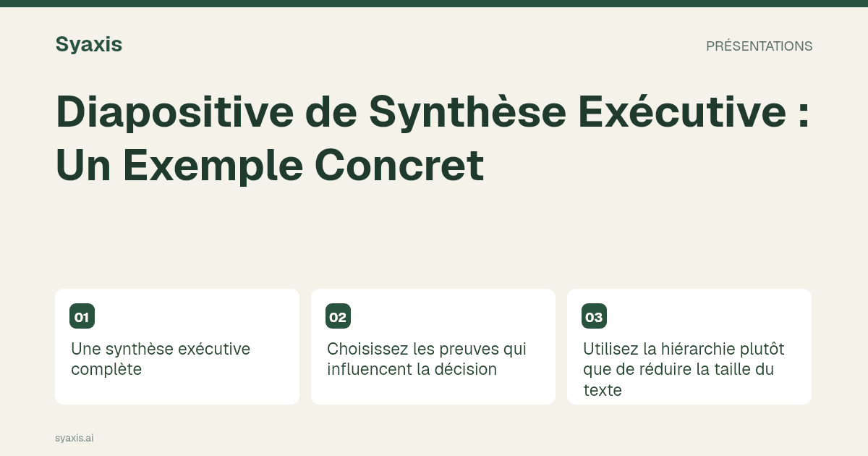Click the "Un Exemple Concret" title line
Image resolution: width=868 pixels, height=456 pixels.
[270, 165]
